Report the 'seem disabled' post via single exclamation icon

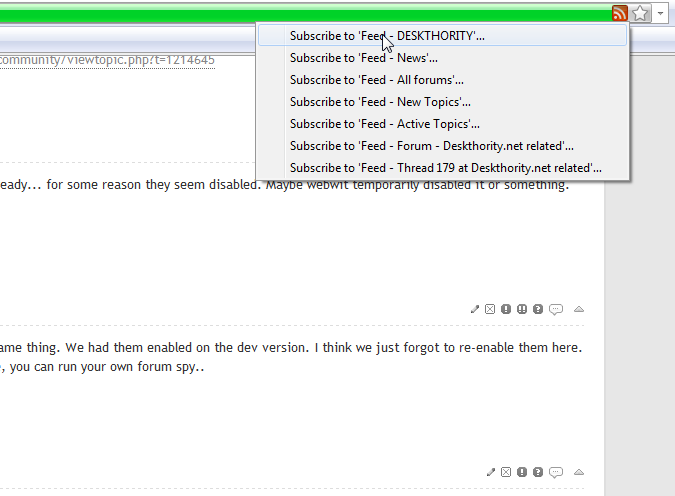click(506, 309)
